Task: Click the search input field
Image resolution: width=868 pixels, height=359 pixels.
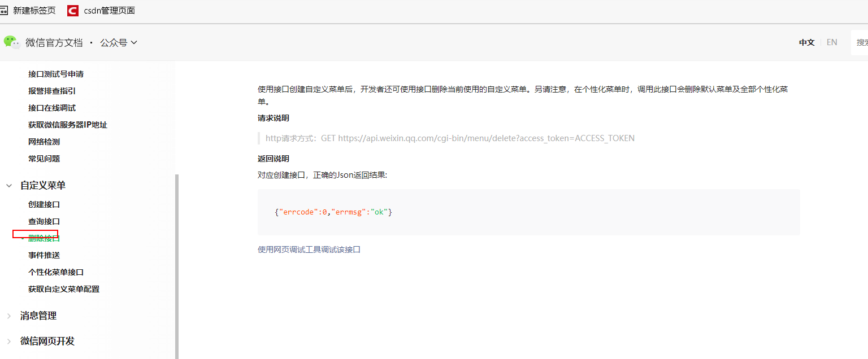Action: [x=860, y=42]
